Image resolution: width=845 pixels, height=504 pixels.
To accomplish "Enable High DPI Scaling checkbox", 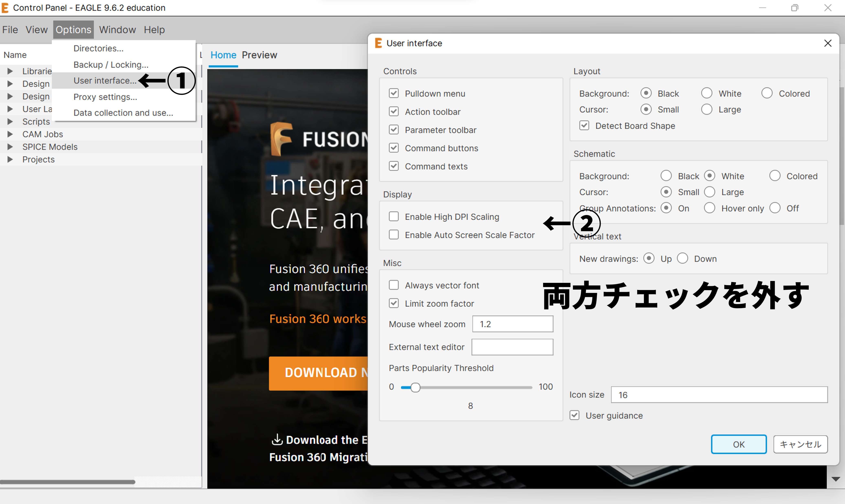I will 393,216.
